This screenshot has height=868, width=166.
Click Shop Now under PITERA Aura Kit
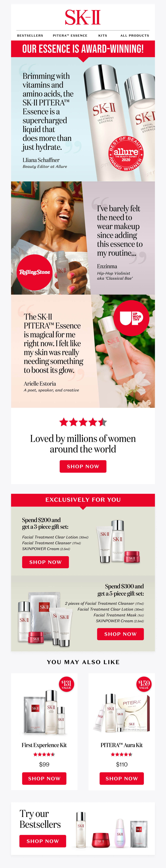tap(122, 778)
